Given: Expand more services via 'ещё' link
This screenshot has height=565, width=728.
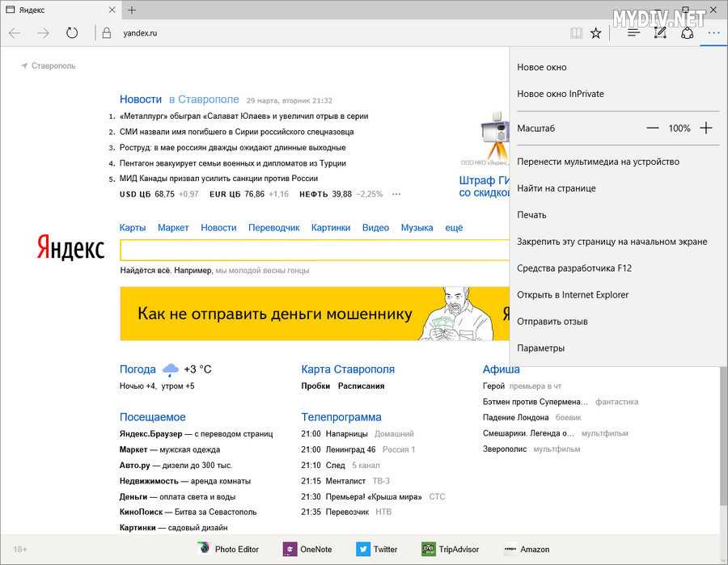Looking at the screenshot, I should 454,228.
